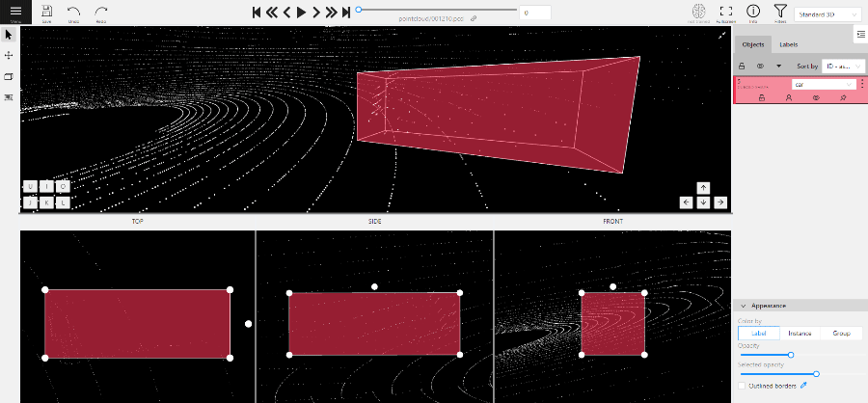Viewport: 868px width, 403px height.
Task: Color by Instance button
Action: tap(800, 333)
